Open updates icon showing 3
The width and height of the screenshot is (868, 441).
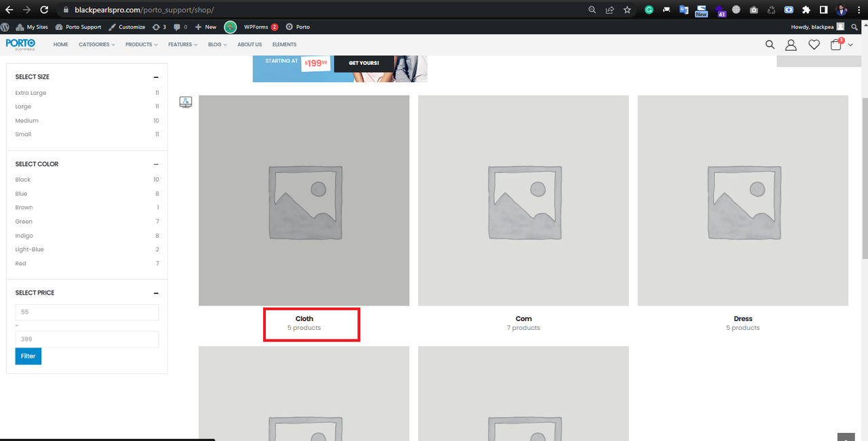pyautogui.click(x=159, y=27)
